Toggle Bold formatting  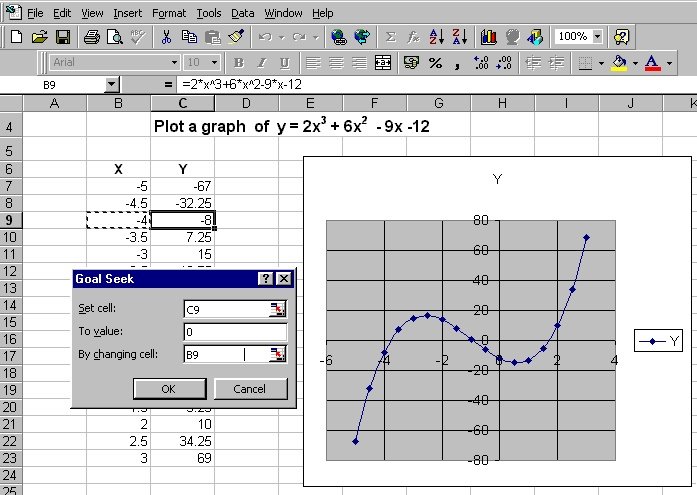[238, 63]
